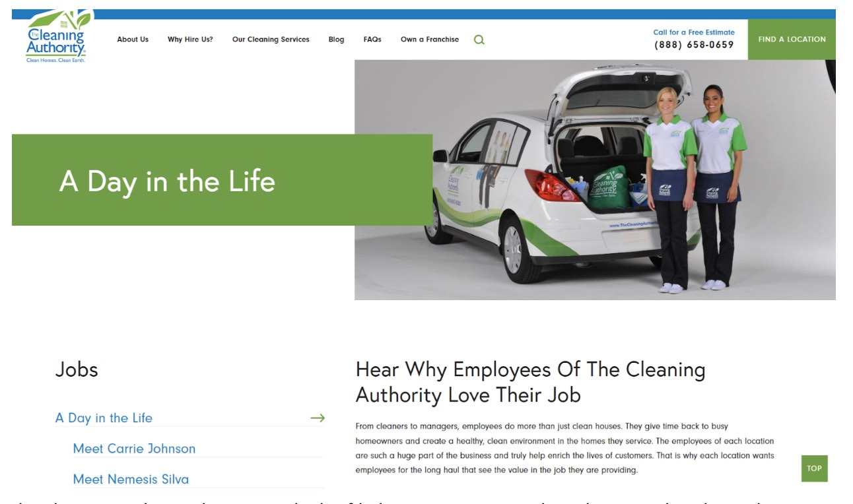Open Our Cleaning Services menu

point(271,40)
